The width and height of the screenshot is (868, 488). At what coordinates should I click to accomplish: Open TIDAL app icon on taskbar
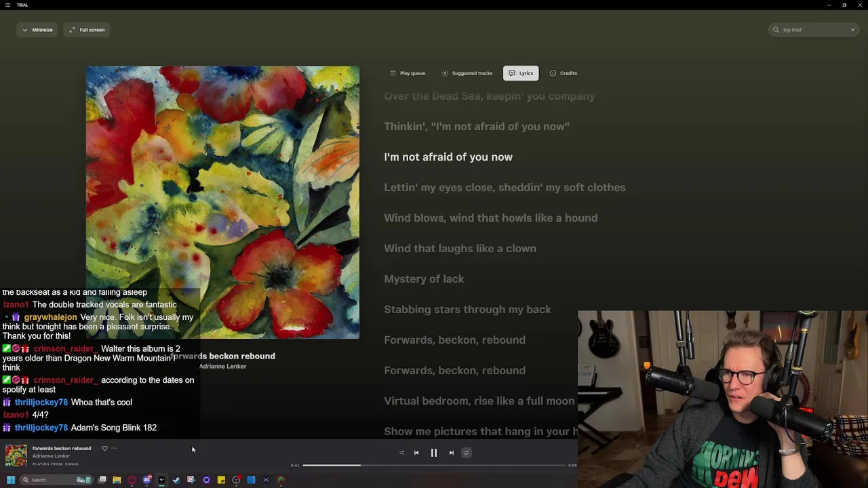point(161,480)
